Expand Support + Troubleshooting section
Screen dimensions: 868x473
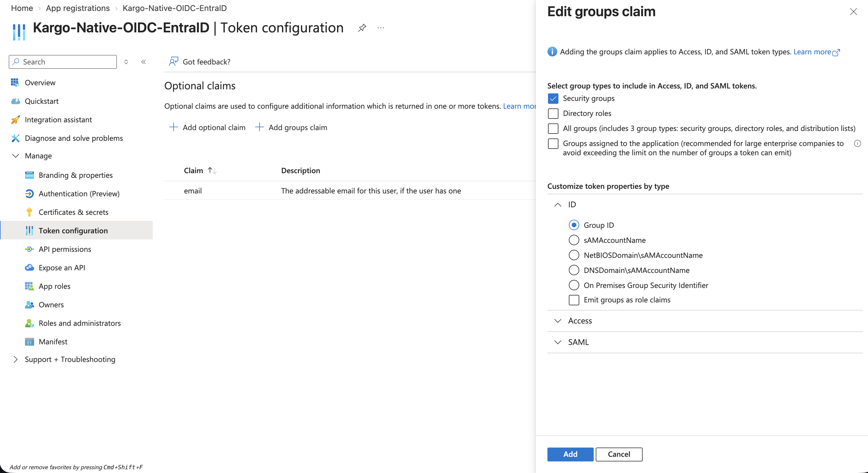(x=16, y=359)
